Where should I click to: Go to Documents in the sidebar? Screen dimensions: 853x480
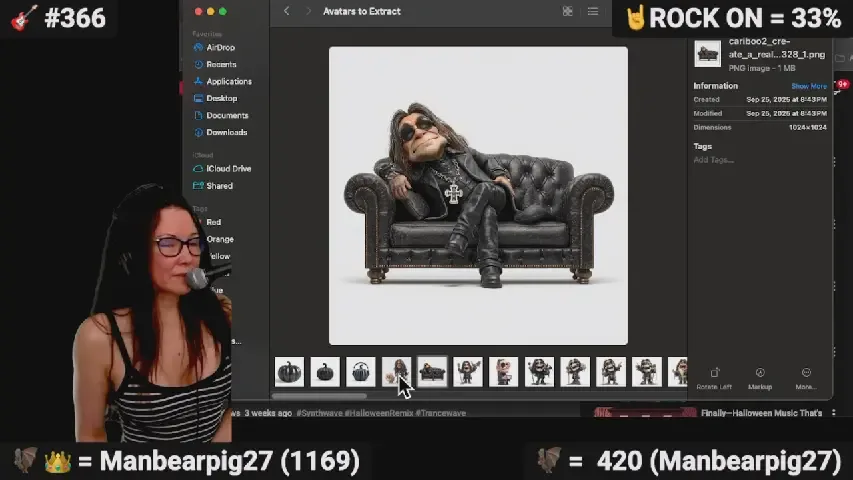227,115
